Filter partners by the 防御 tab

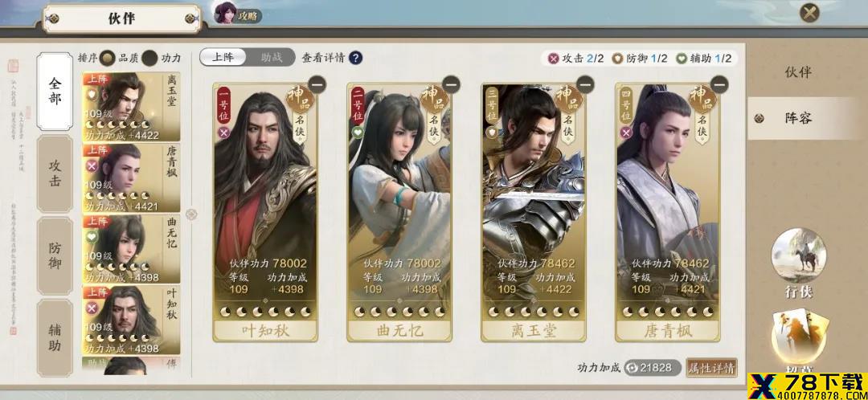click(x=55, y=255)
